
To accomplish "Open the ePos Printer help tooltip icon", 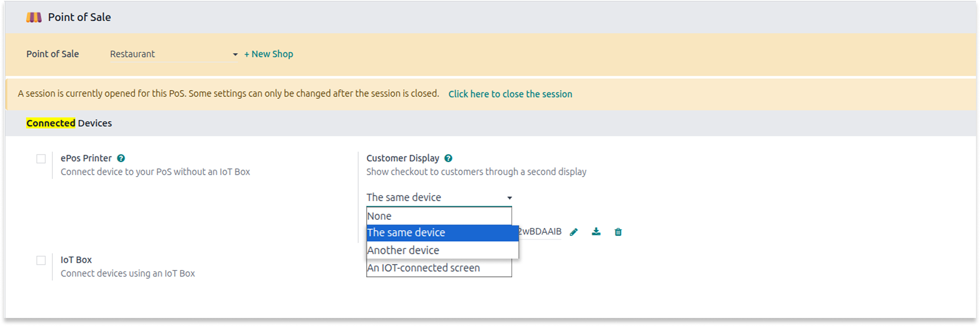I will [x=121, y=158].
